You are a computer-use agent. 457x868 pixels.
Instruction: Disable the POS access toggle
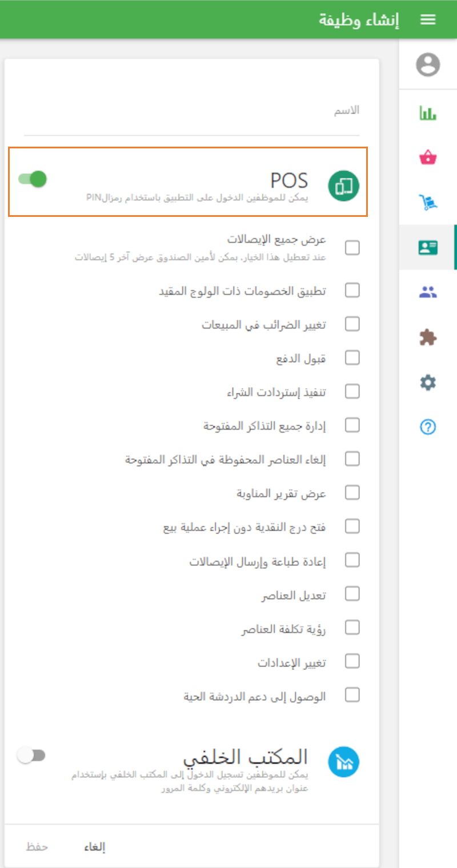click(33, 179)
